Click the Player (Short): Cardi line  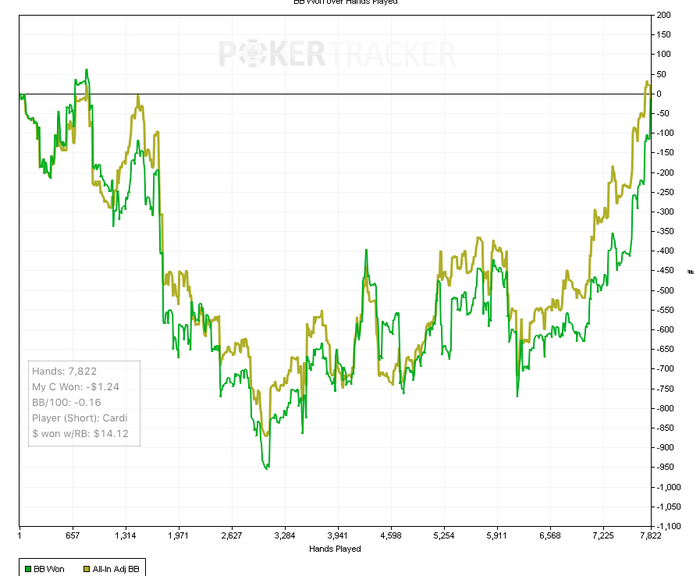[x=79, y=418]
